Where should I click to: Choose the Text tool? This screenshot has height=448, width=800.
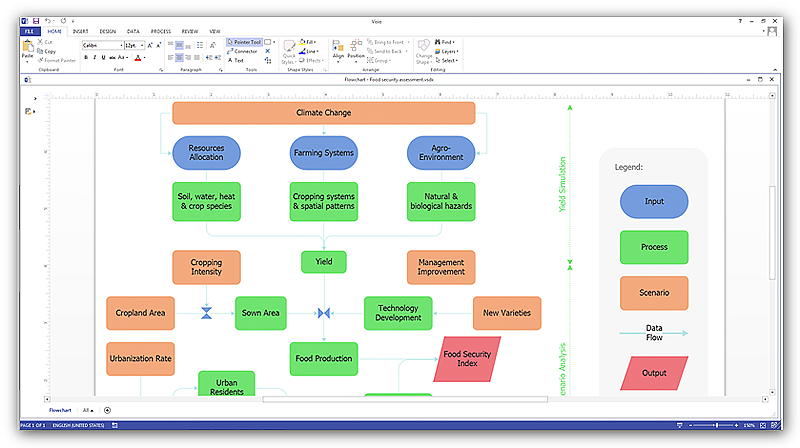click(x=237, y=60)
